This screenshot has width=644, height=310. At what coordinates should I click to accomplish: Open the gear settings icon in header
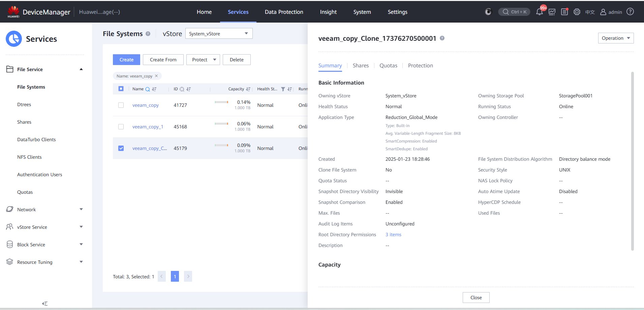point(577,12)
